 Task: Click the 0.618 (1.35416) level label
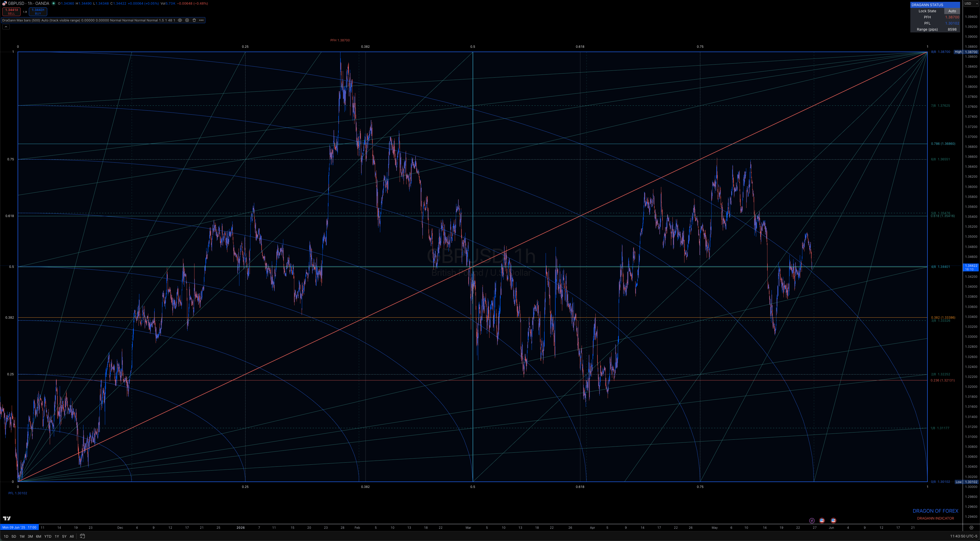pyautogui.click(x=943, y=216)
